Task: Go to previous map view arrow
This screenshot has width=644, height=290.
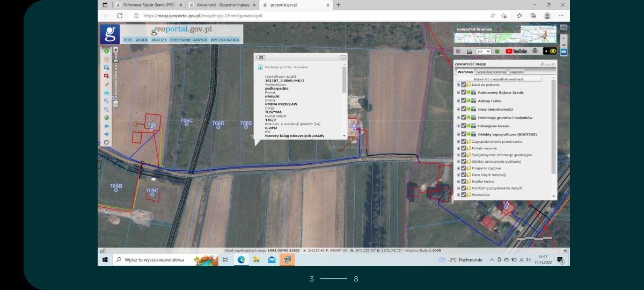Action: coord(106,126)
